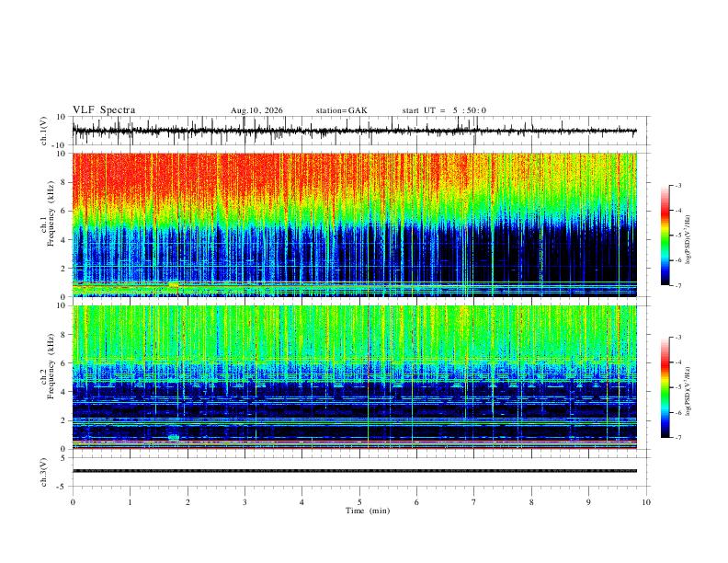The height and width of the screenshot is (563, 728).
Task: Click the ch.2 spectrogram color scale bar
Action: coord(665,387)
